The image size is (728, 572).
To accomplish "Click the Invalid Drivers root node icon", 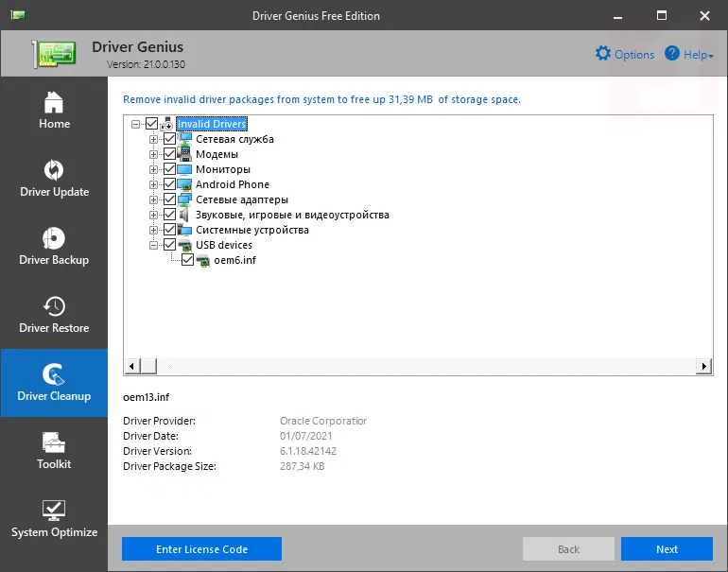I will (x=167, y=124).
